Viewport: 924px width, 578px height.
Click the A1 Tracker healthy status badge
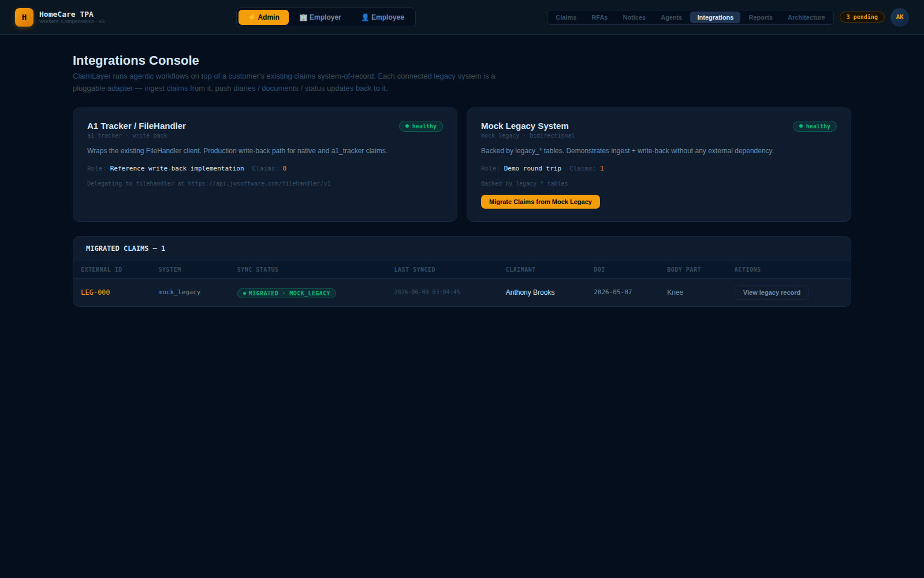pos(421,126)
